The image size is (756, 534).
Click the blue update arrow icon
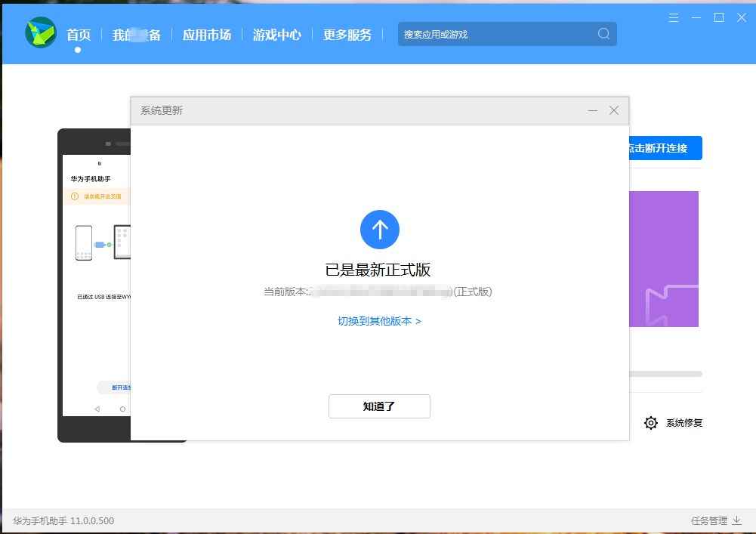pyautogui.click(x=380, y=229)
